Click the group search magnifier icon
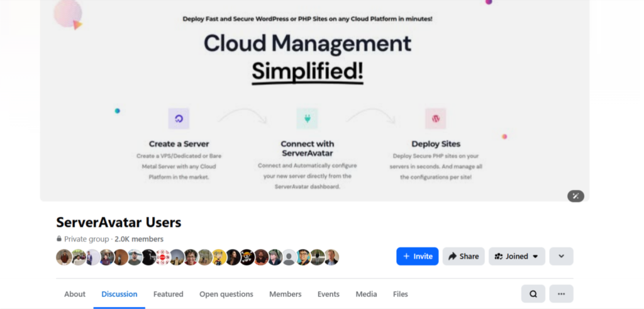The image size is (644, 309). (533, 294)
